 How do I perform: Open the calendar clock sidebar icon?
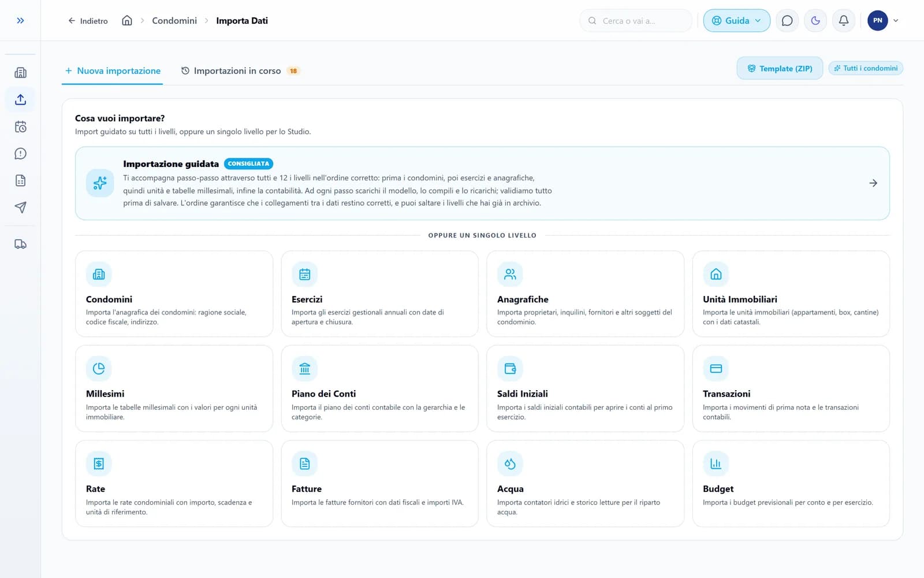coord(20,127)
